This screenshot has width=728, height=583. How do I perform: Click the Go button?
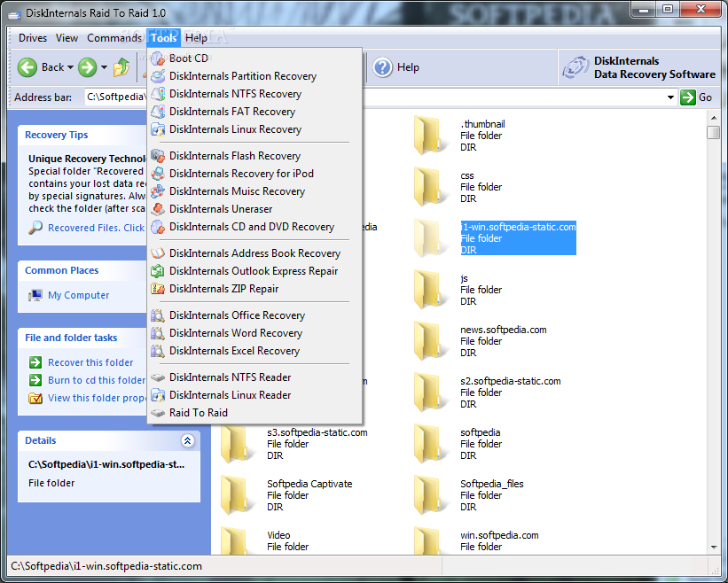click(696, 97)
